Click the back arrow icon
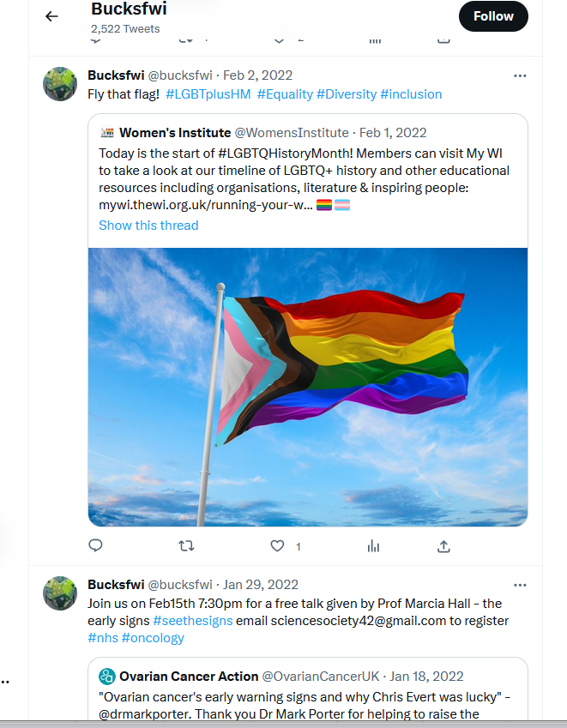The width and height of the screenshot is (567, 728). click(x=51, y=16)
